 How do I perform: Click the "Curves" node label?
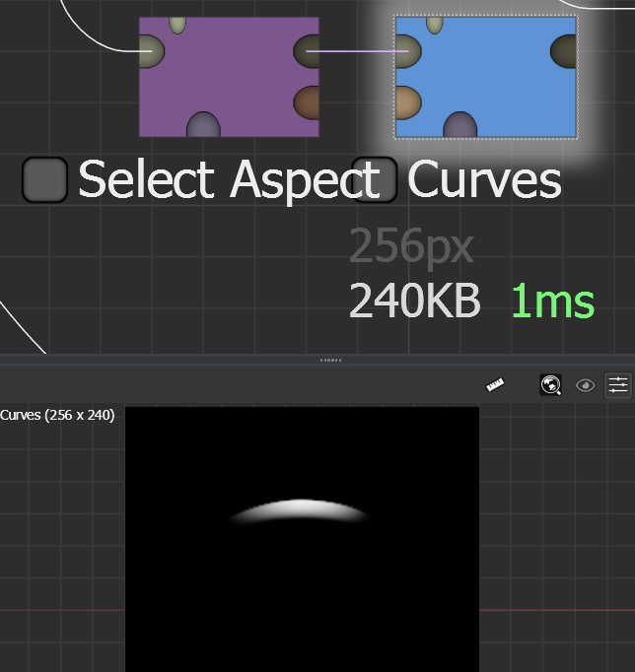[x=484, y=178]
